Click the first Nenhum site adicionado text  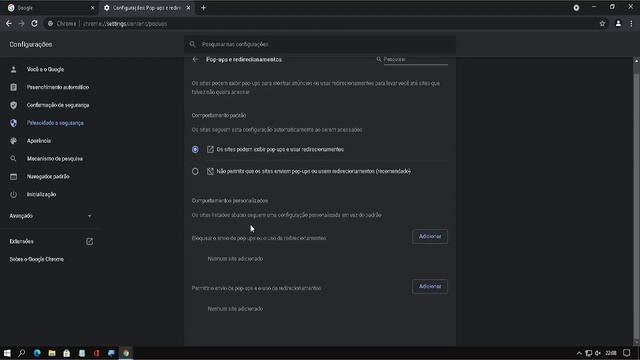click(235, 259)
